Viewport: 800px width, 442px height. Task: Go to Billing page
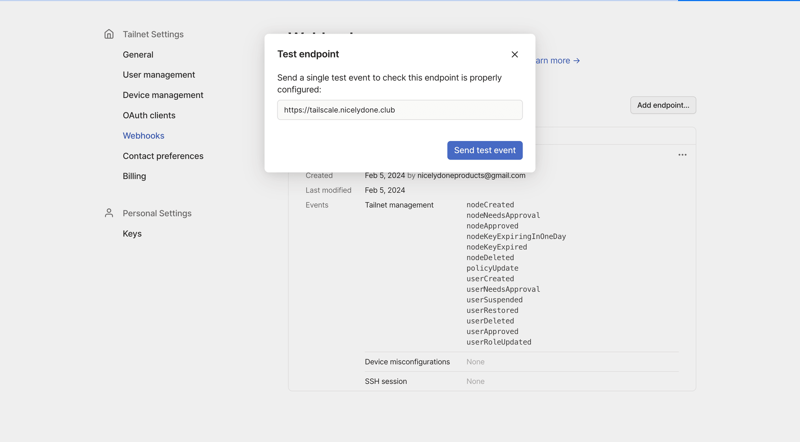(x=134, y=176)
